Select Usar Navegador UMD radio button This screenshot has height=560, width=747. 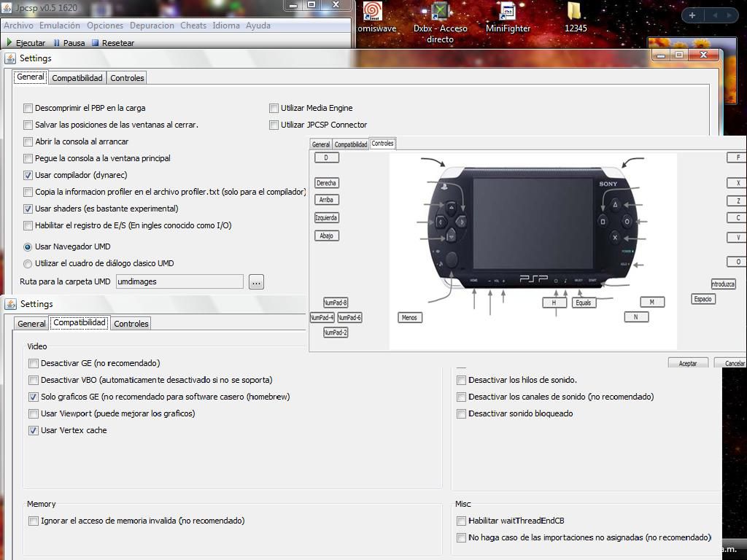[28, 246]
